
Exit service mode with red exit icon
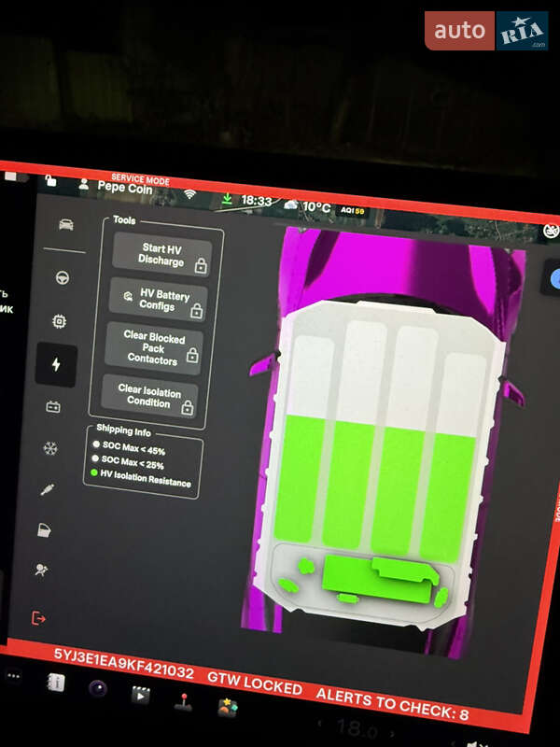click(x=38, y=618)
